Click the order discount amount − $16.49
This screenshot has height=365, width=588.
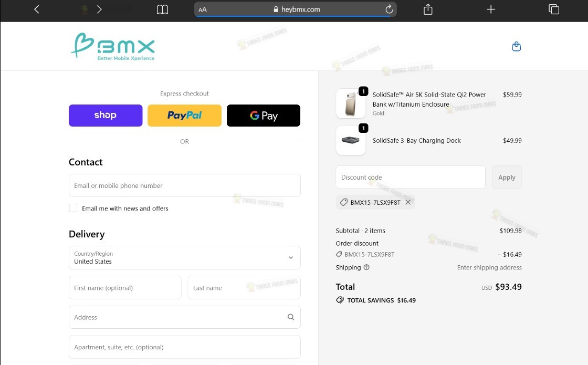tap(510, 254)
